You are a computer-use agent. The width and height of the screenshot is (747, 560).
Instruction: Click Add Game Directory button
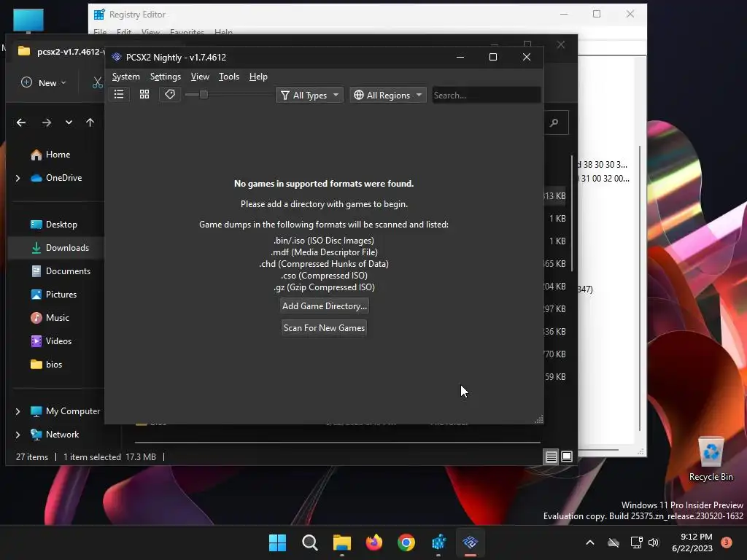coord(325,306)
